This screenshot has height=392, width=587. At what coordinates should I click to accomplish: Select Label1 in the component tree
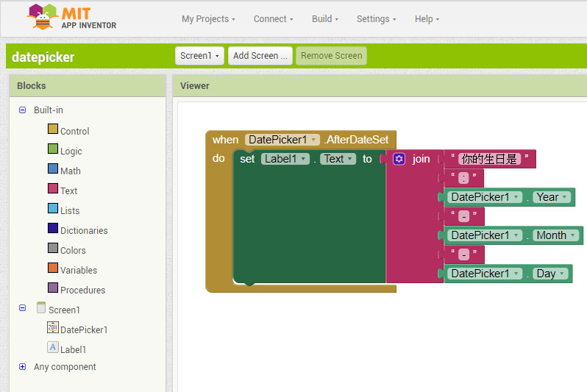coord(73,349)
